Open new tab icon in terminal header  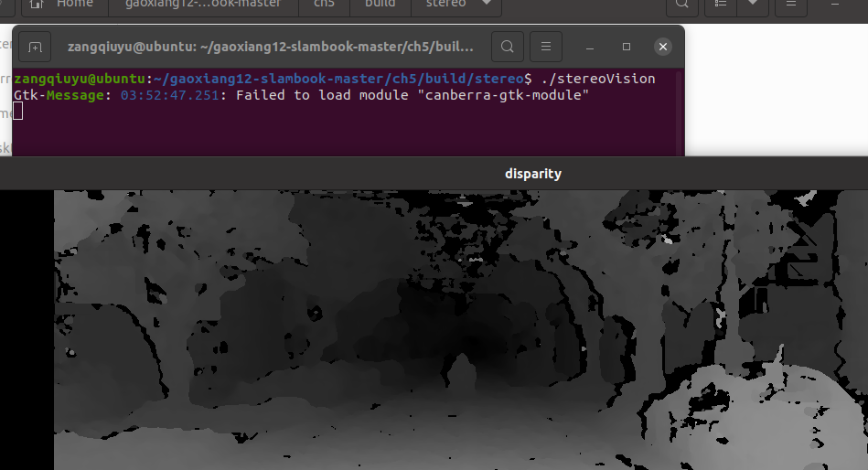click(35, 47)
